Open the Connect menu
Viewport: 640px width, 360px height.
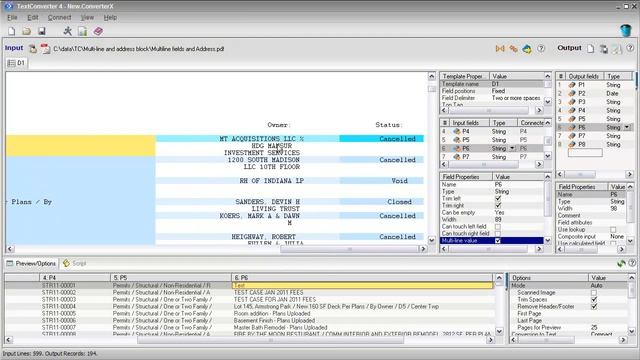coord(60,18)
